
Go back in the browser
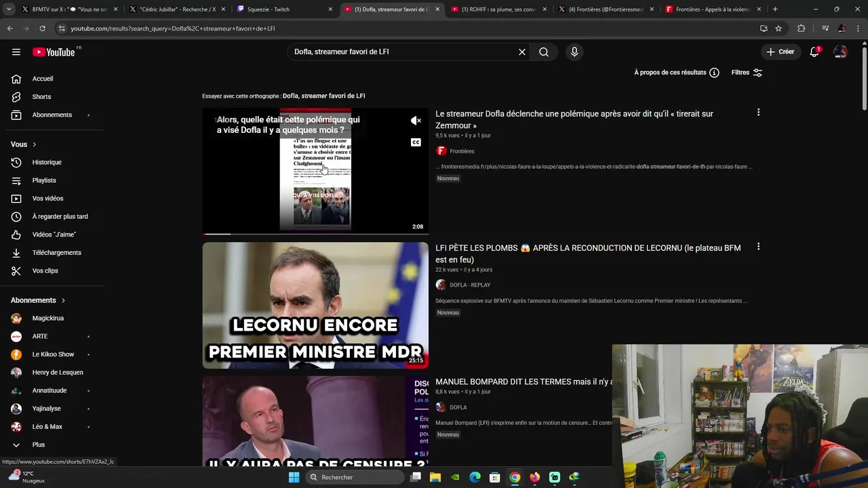point(10,28)
